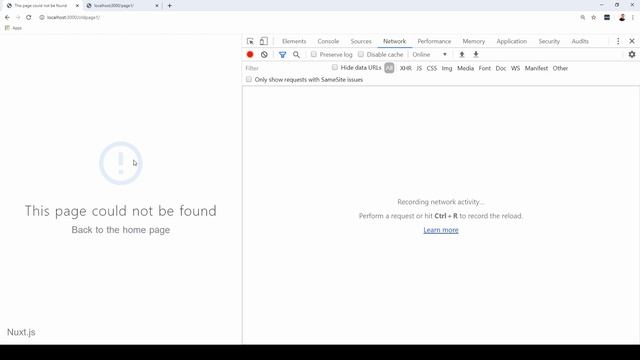Select the 'This page could not be found' browser tab
Screen dimensions: 640x360
(x=40, y=6)
